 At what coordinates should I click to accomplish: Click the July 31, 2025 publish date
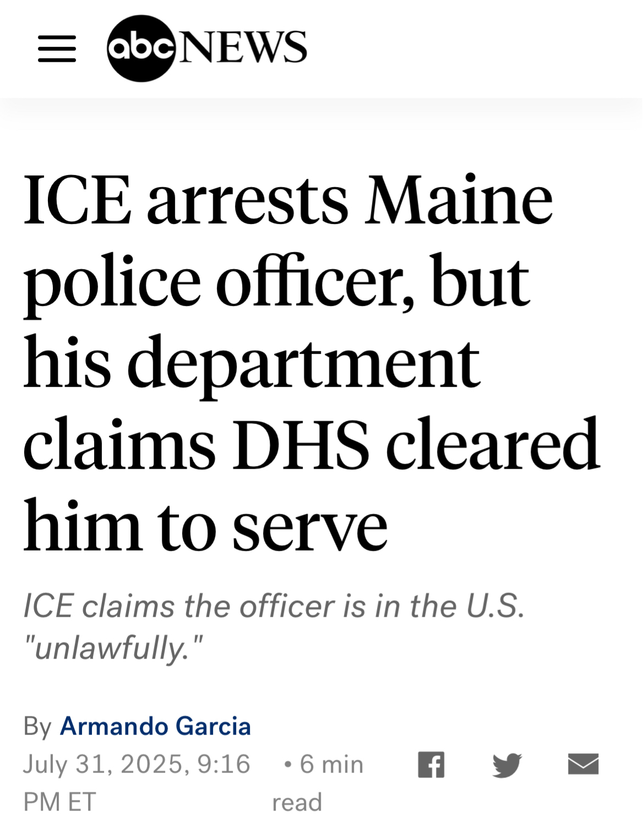pos(137,764)
